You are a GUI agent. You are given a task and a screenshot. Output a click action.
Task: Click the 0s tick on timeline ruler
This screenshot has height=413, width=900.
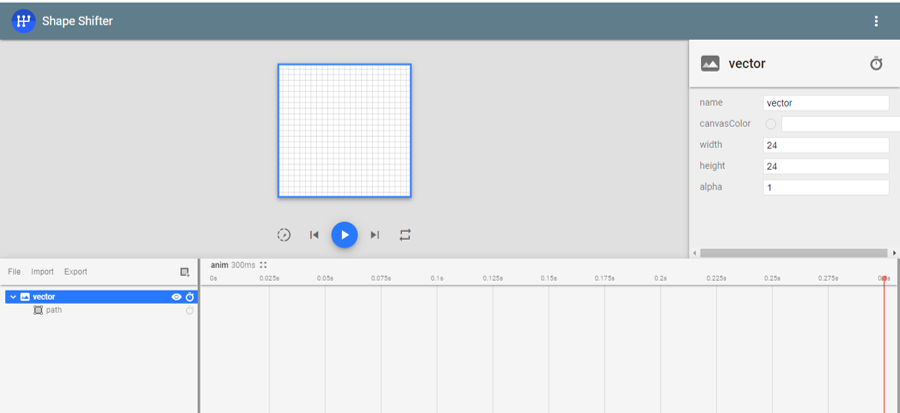pos(213,278)
